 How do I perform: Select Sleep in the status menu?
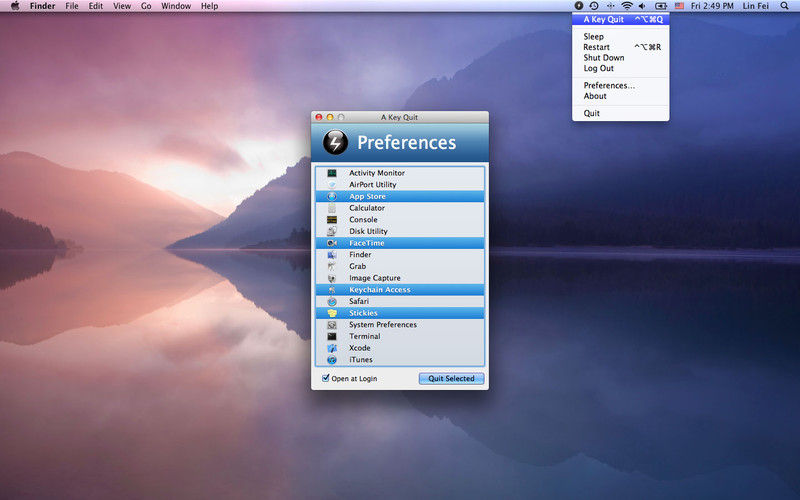coord(620,37)
